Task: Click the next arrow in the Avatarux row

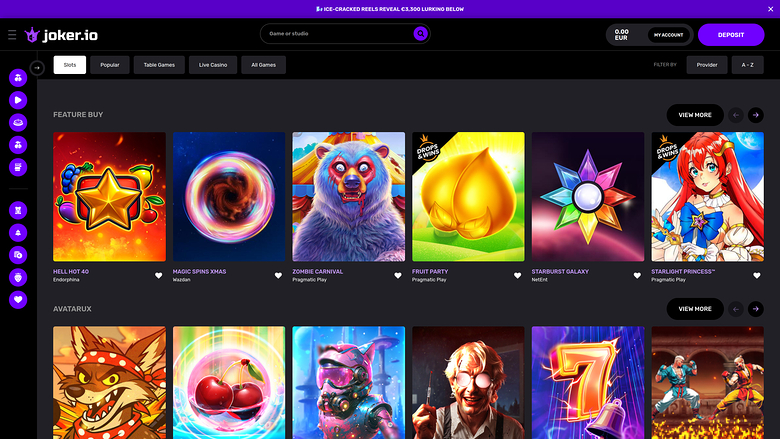Action: tap(756, 309)
